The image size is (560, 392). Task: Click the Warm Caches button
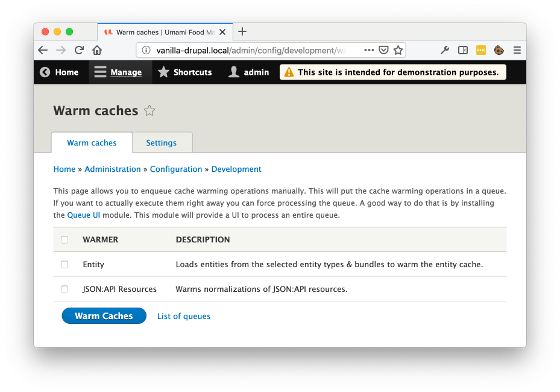tap(104, 316)
